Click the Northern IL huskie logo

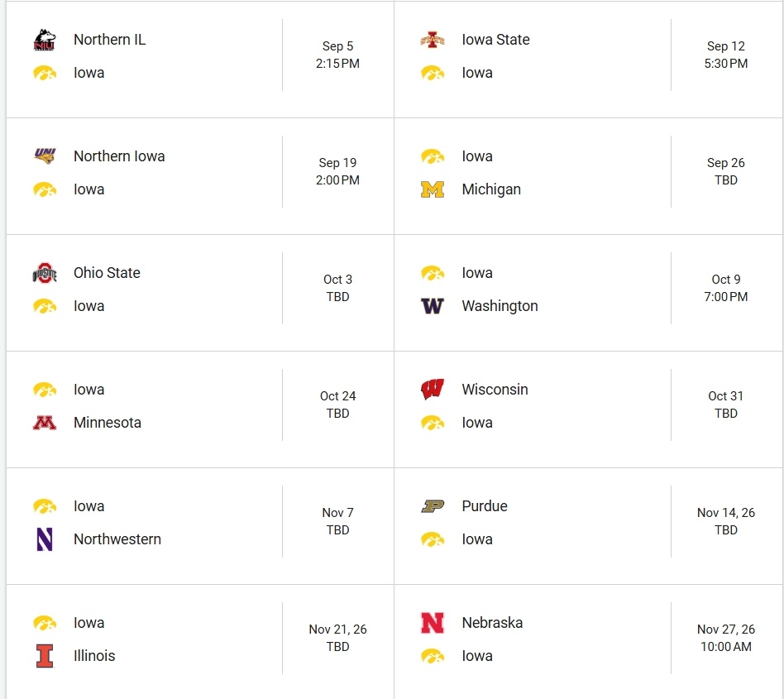45,40
